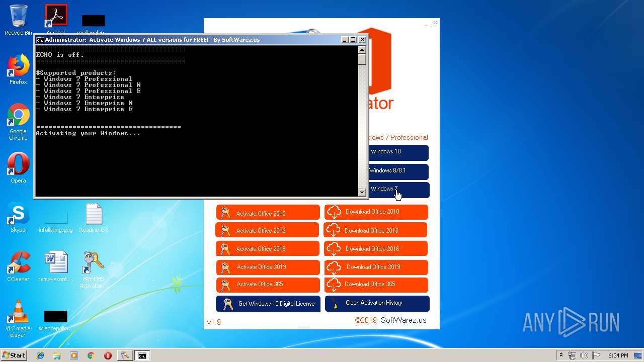Image resolution: width=644 pixels, height=362 pixels.
Task: Open Chrome from the taskbar
Action: point(91,355)
